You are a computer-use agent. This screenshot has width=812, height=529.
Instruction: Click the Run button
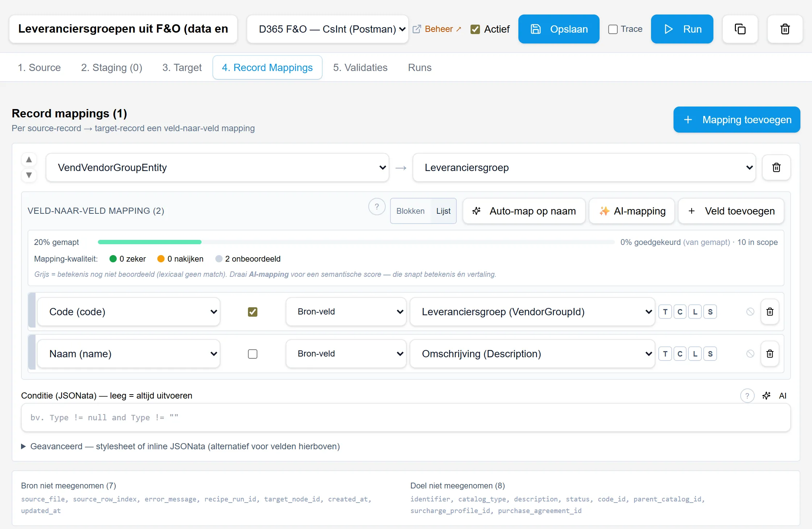tap(682, 29)
